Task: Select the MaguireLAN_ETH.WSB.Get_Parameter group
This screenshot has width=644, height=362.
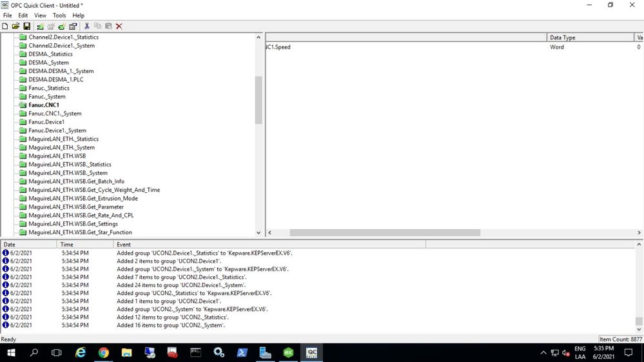Action: pos(76,206)
